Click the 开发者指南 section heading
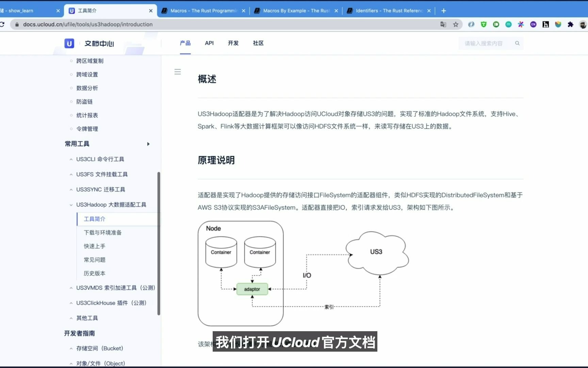The height and width of the screenshot is (368, 588). point(80,334)
